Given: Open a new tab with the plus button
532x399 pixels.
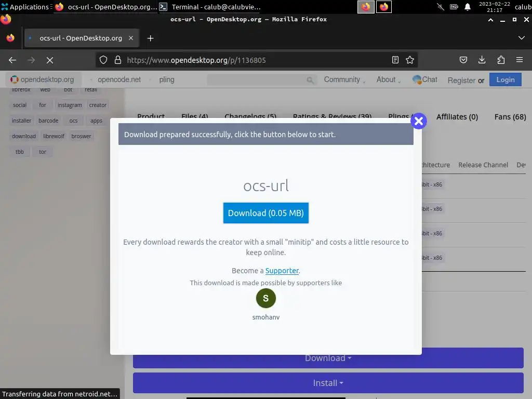Looking at the screenshot, I should [150, 38].
